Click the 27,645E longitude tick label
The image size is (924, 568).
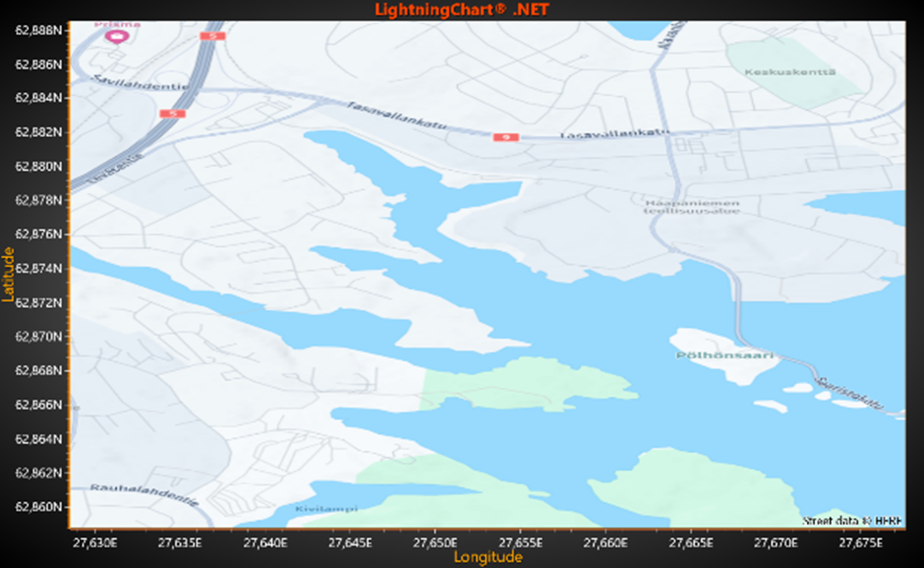[350, 542]
